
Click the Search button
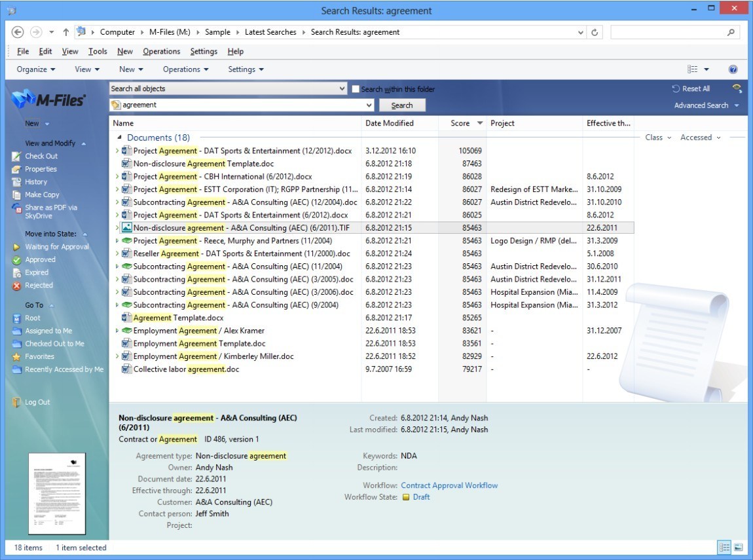click(402, 105)
